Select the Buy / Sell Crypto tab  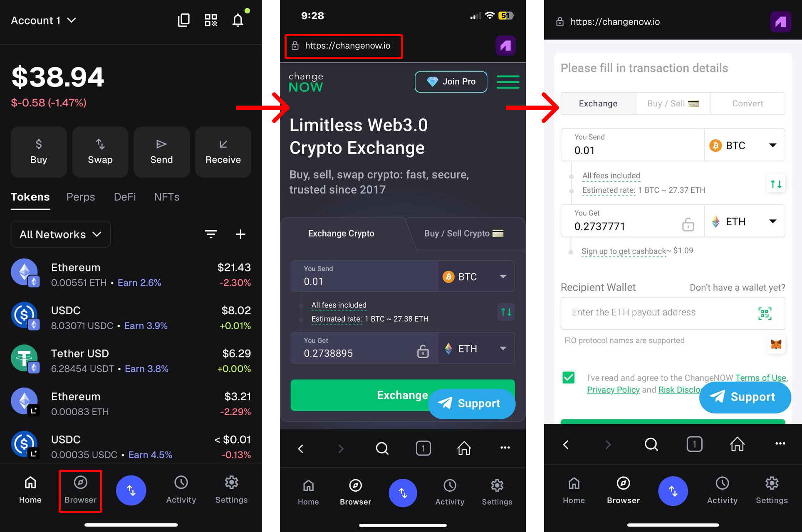[463, 234]
